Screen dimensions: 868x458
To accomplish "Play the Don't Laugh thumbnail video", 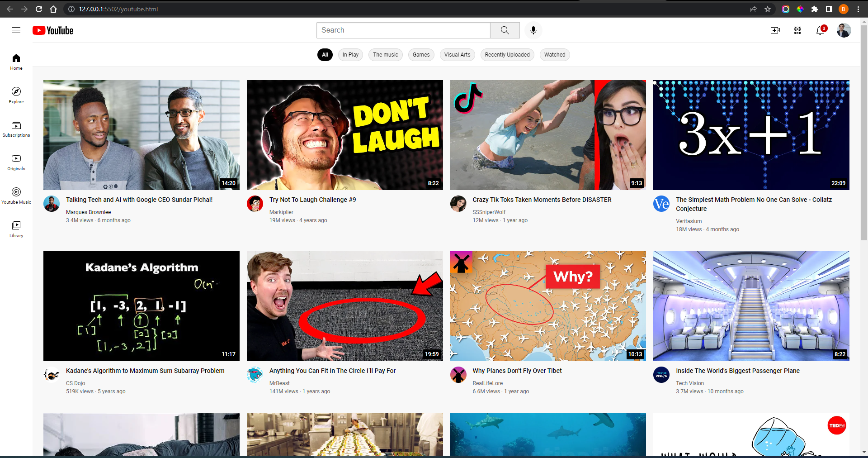I will click(x=345, y=135).
